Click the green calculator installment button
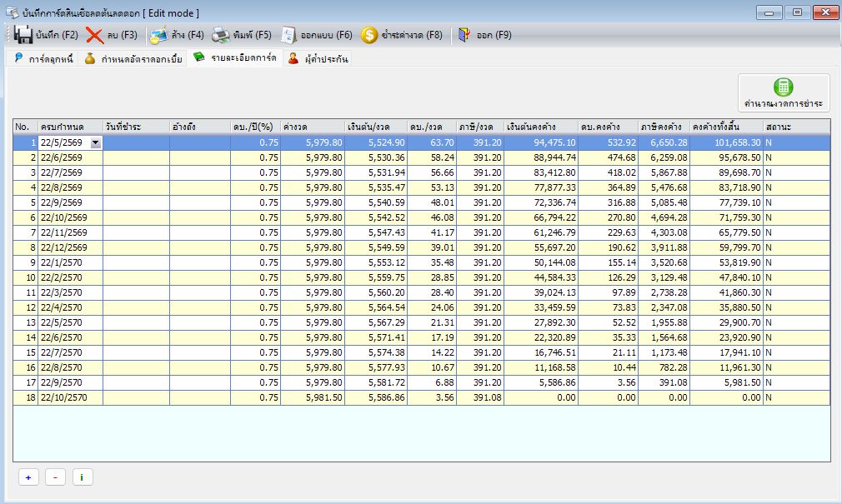 coord(784,92)
